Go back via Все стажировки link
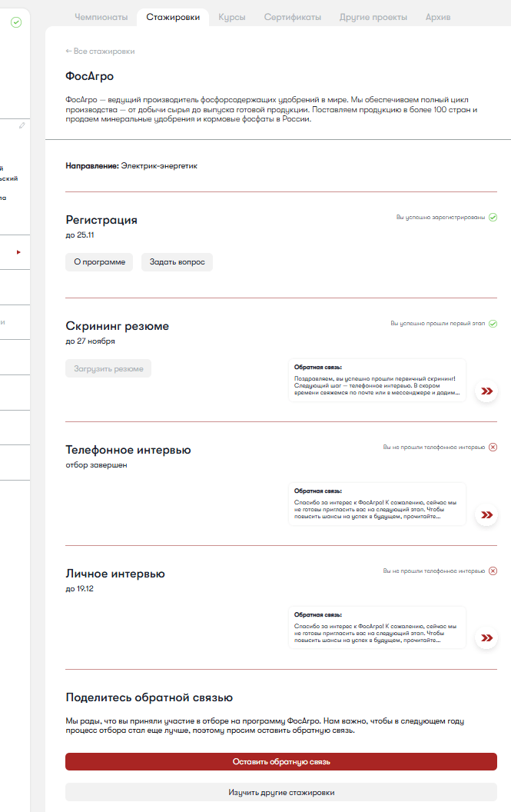511x812 pixels. 100,52
